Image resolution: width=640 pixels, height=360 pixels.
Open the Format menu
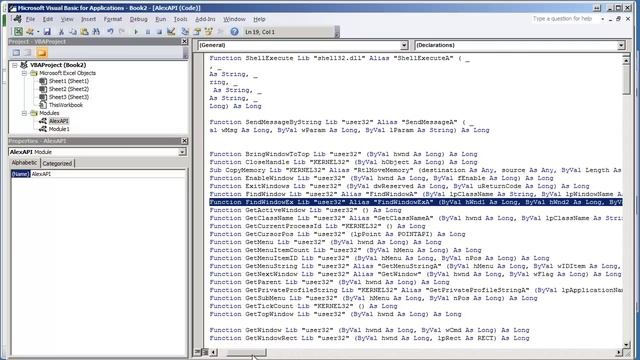point(113,19)
